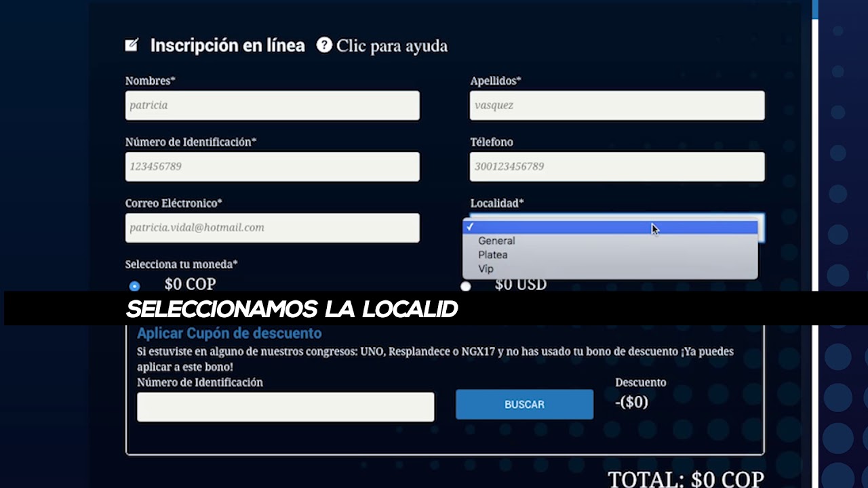Click the help question mark icon
This screenshot has height=488, width=868.
(324, 45)
